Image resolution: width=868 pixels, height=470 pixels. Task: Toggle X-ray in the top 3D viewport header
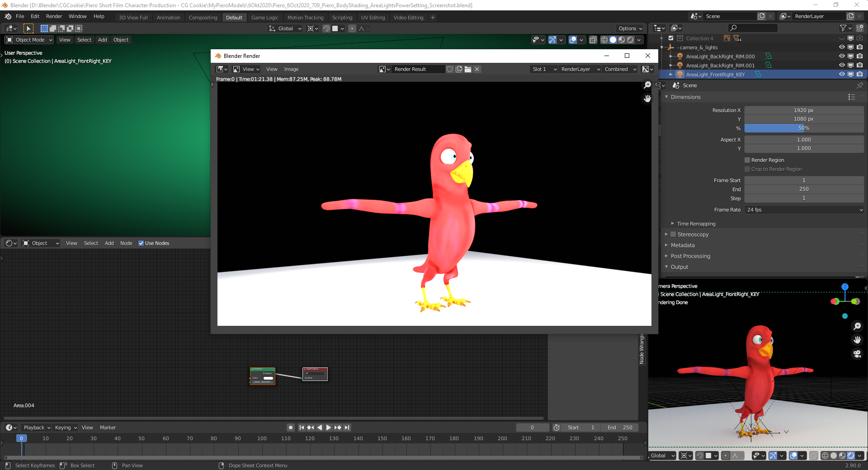tap(593, 40)
